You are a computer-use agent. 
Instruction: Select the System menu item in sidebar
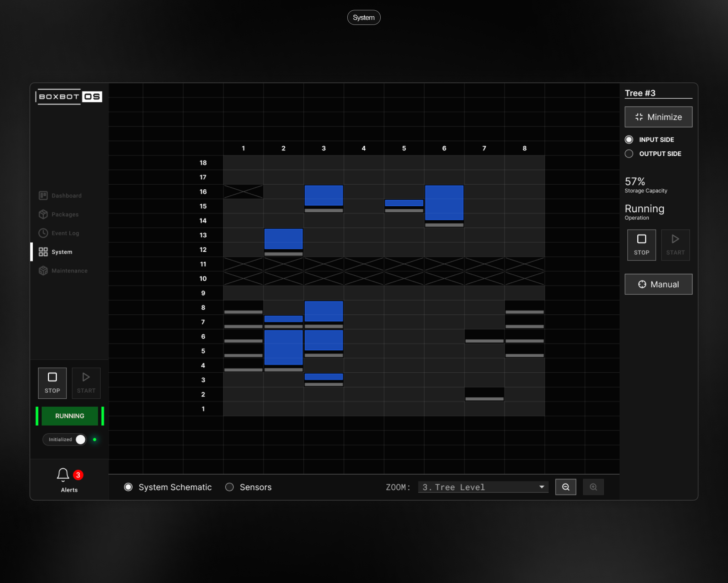click(x=61, y=252)
